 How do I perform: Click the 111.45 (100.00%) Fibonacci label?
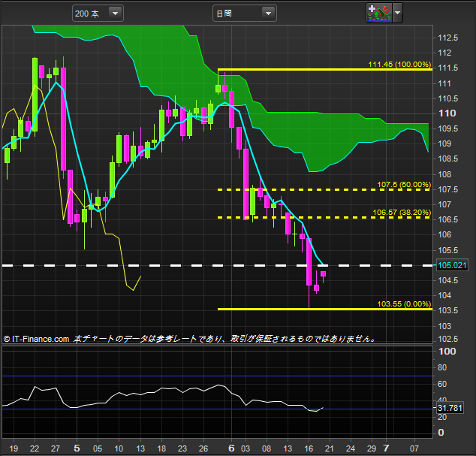[x=399, y=65]
